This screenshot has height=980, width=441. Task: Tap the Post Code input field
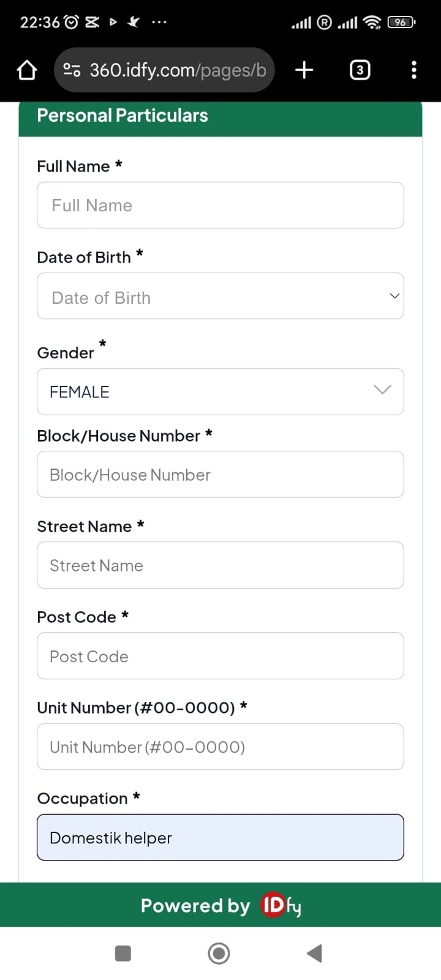221,657
